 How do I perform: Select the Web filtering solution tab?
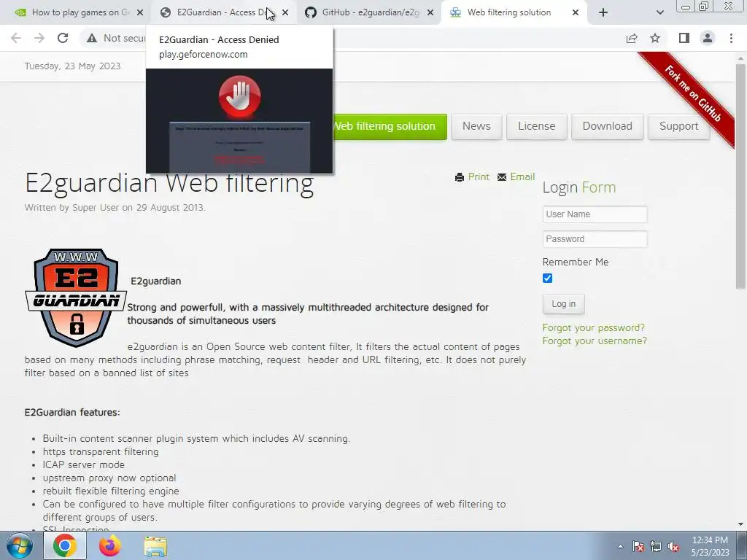tap(508, 12)
